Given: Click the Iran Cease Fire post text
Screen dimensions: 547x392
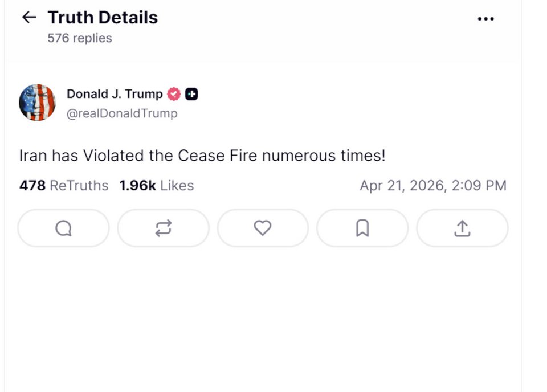Looking at the screenshot, I should point(202,156).
